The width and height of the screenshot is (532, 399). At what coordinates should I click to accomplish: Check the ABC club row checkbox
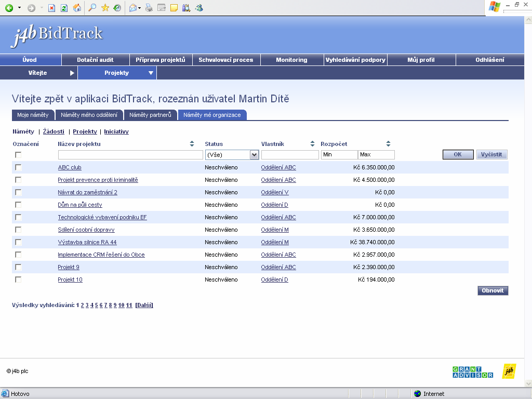point(18,167)
